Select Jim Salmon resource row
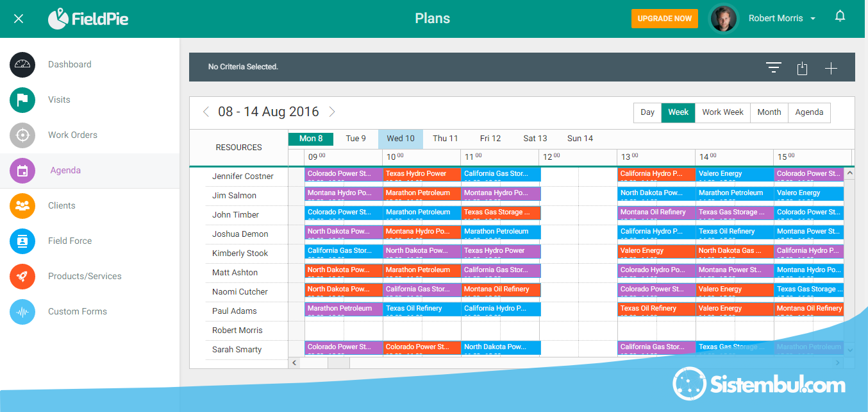868x412 pixels. tap(234, 196)
